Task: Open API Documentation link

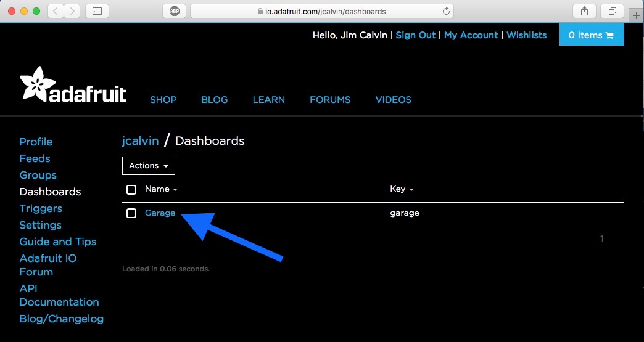Action: 59,295
